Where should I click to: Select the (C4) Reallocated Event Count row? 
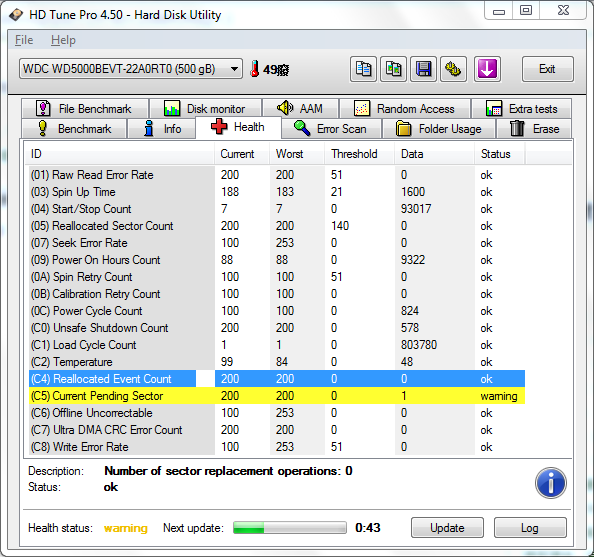point(277,379)
